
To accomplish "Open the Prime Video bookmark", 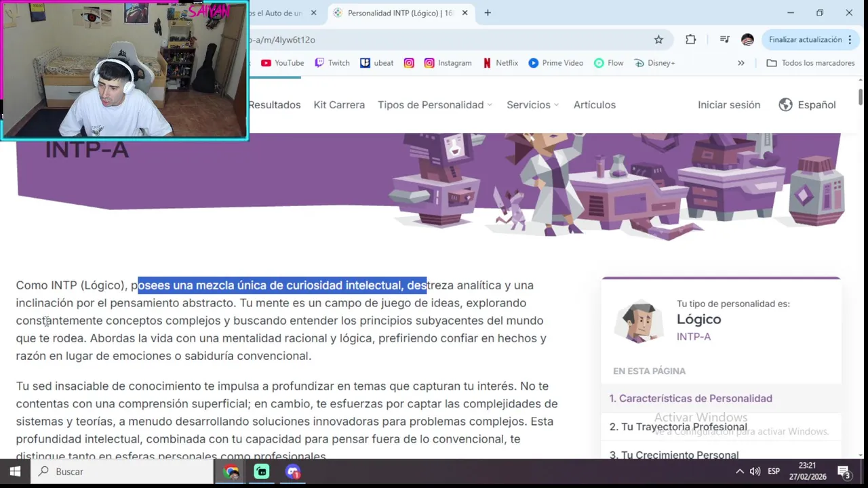I will coord(555,63).
